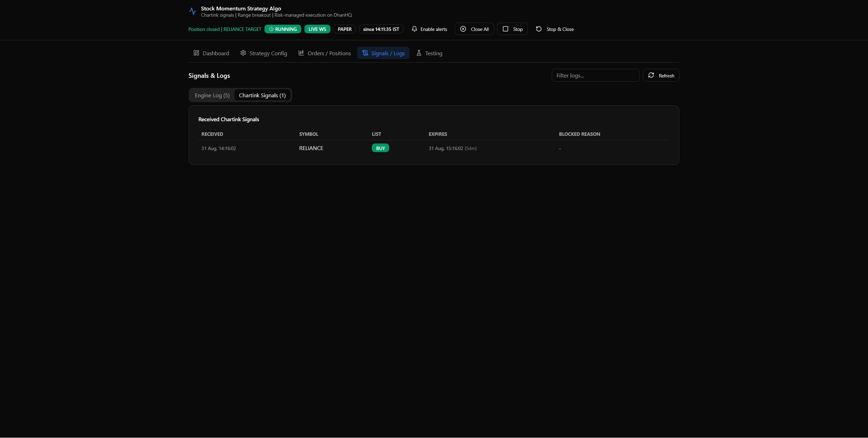This screenshot has height=438, width=868.
Task: Click the pulse logo icon beside app title
Action: [193, 11]
